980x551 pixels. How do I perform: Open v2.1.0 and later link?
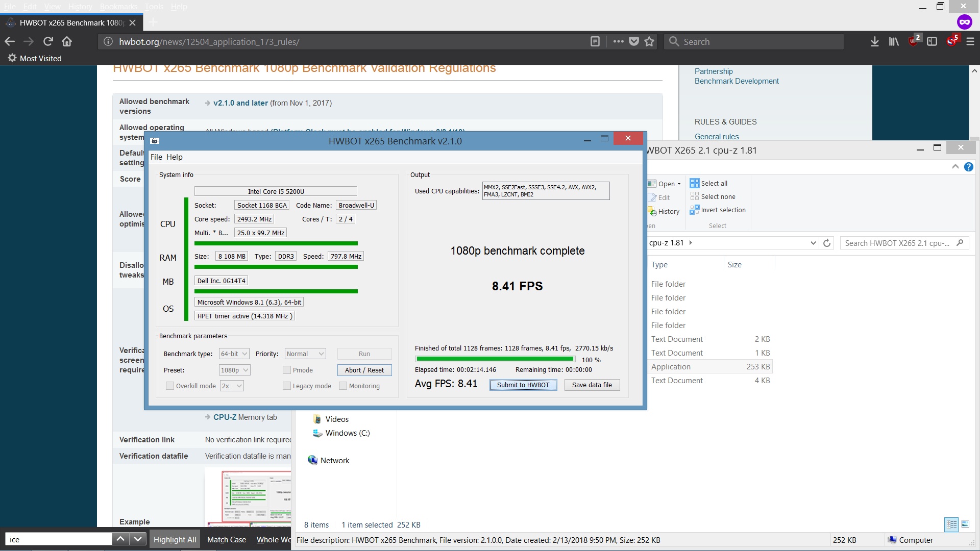click(240, 103)
